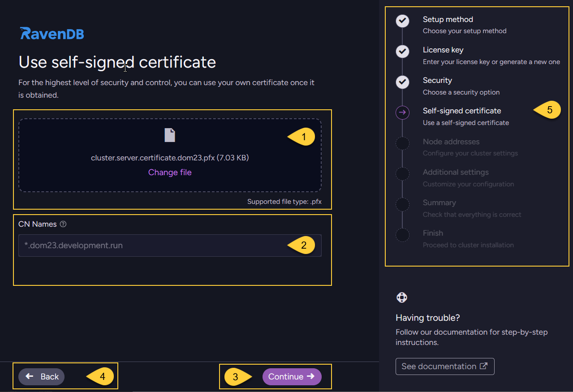This screenshot has height=392, width=573.
Task: Select the Node addresses step
Action: tap(451, 142)
